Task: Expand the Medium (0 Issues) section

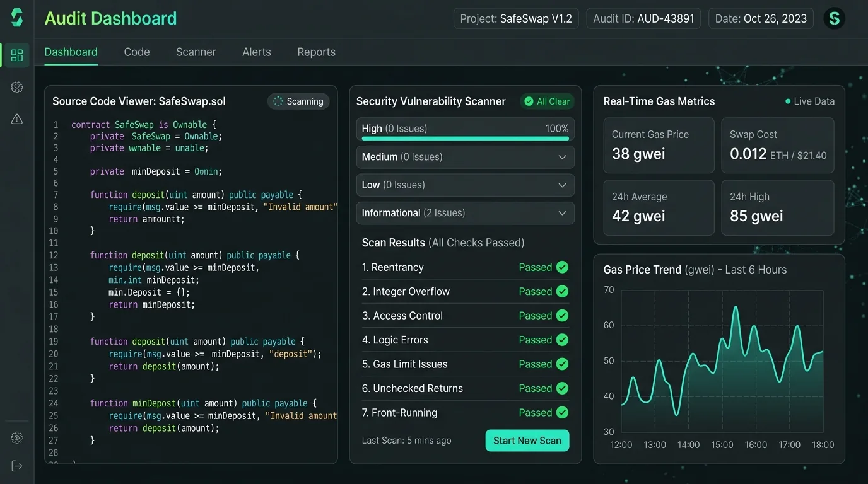Action: [x=465, y=157]
